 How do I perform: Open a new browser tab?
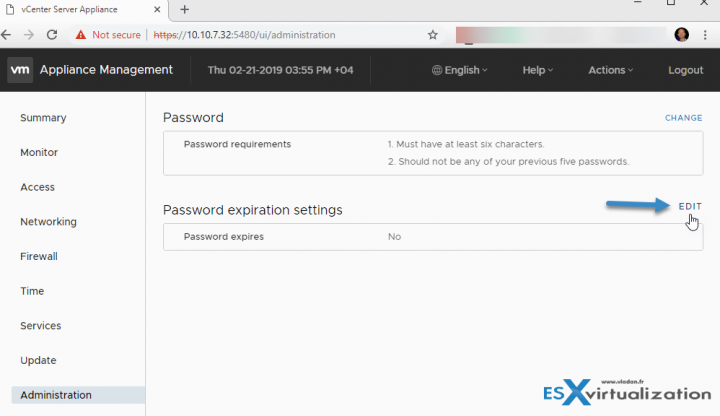(x=185, y=10)
